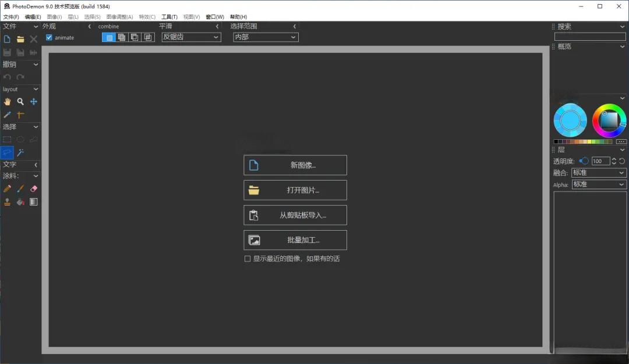Open the 反锯齿 smoothing dropdown
This screenshot has height=364, width=629.
[x=191, y=37]
